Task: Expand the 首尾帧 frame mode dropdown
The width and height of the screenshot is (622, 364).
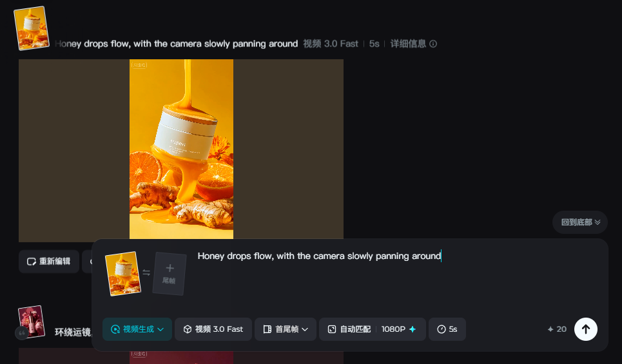Action: tap(285, 329)
